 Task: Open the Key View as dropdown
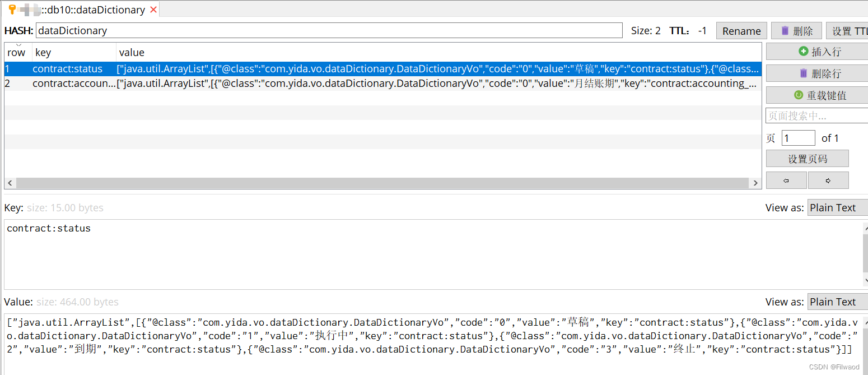tap(838, 207)
